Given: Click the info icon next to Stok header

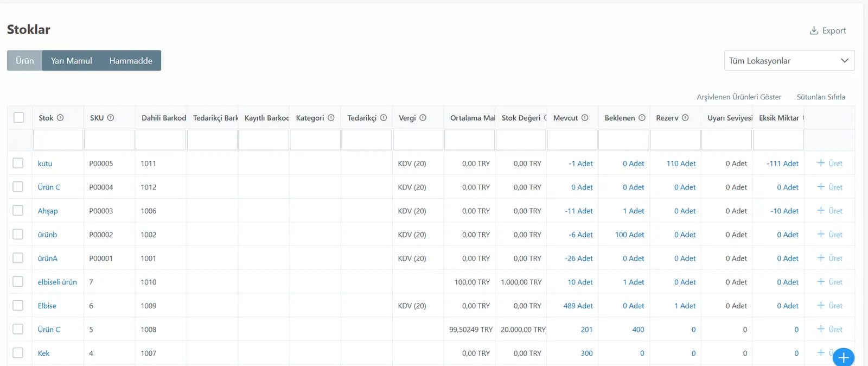Looking at the screenshot, I should coord(60,118).
